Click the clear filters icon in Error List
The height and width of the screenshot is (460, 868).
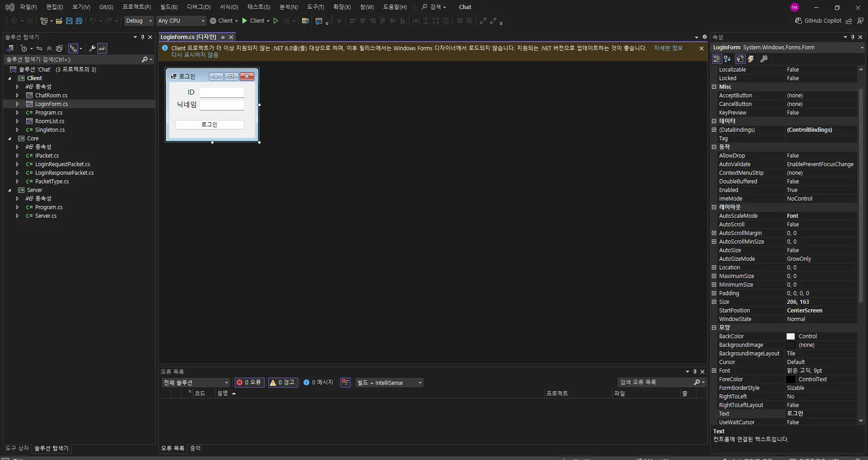(346, 383)
